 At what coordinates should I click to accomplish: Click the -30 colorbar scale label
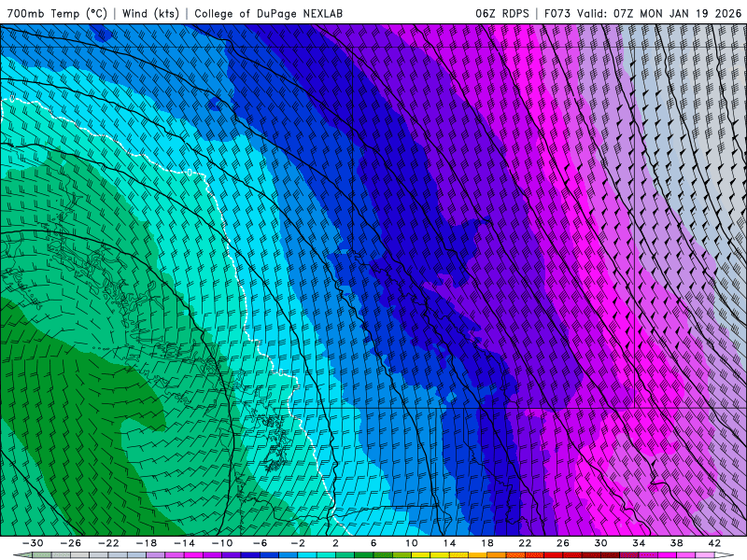(x=33, y=543)
